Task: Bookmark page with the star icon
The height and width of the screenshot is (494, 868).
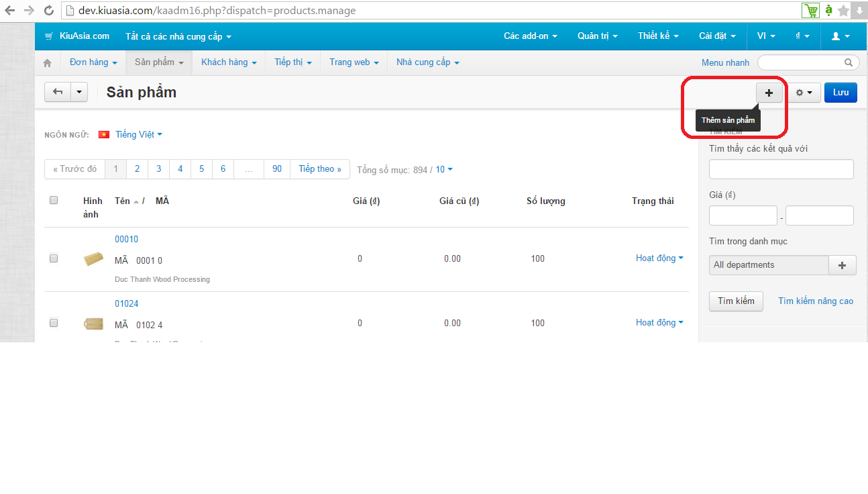Action: pyautogui.click(x=843, y=11)
